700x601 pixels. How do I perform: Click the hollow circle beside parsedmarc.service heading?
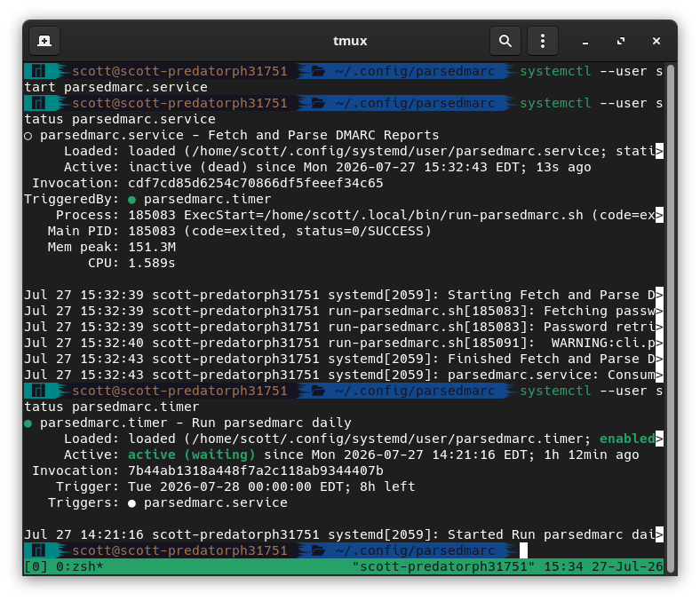pyautogui.click(x=28, y=136)
